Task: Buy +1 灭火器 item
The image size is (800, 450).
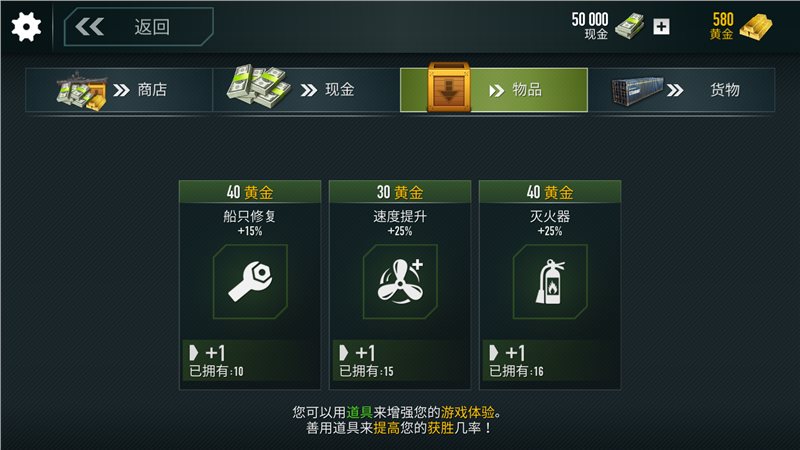Action: point(550,360)
